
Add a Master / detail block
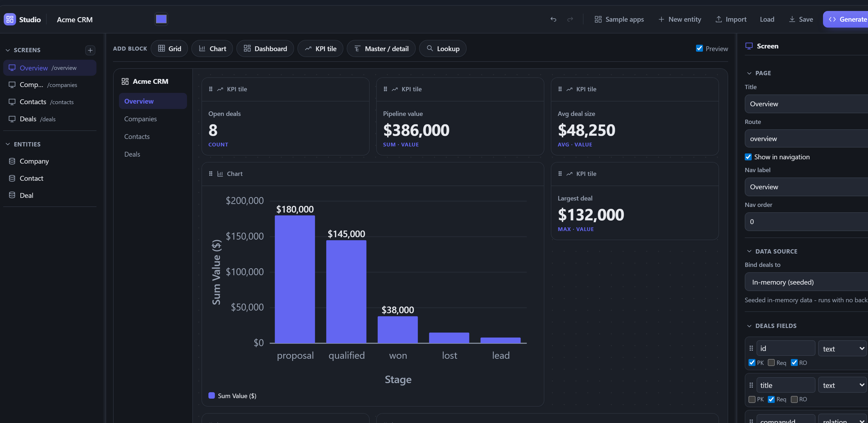click(381, 48)
